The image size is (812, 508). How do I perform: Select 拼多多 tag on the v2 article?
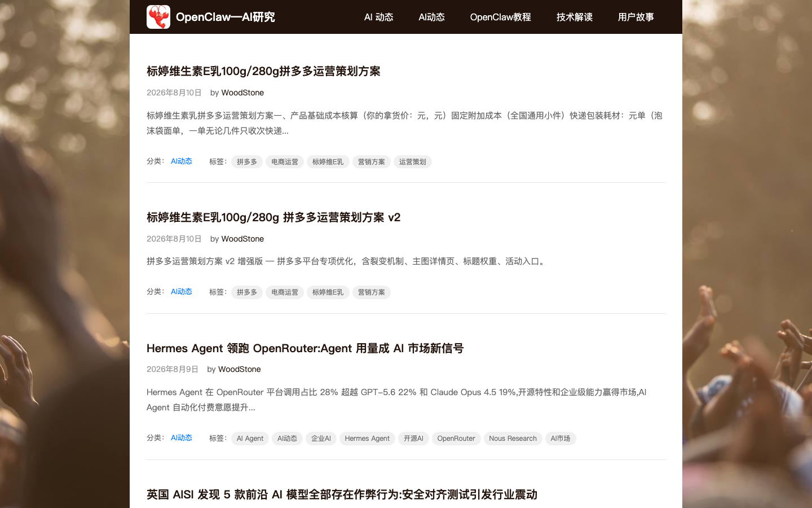click(247, 292)
